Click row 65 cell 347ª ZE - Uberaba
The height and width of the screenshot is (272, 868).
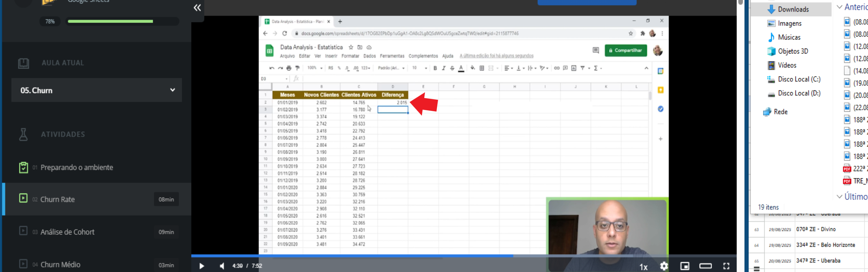pyautogui.click(x=818, y=261)
